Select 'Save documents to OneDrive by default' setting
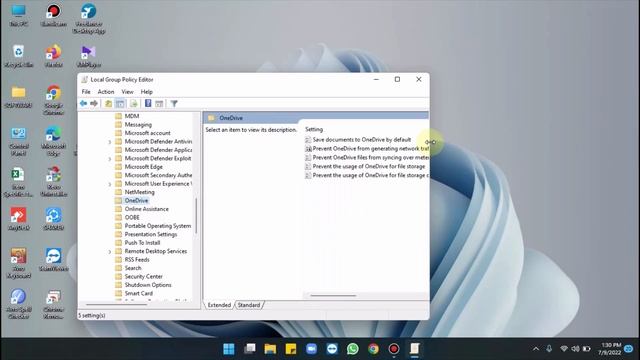The image size is (640, 360). click(358, 140)
